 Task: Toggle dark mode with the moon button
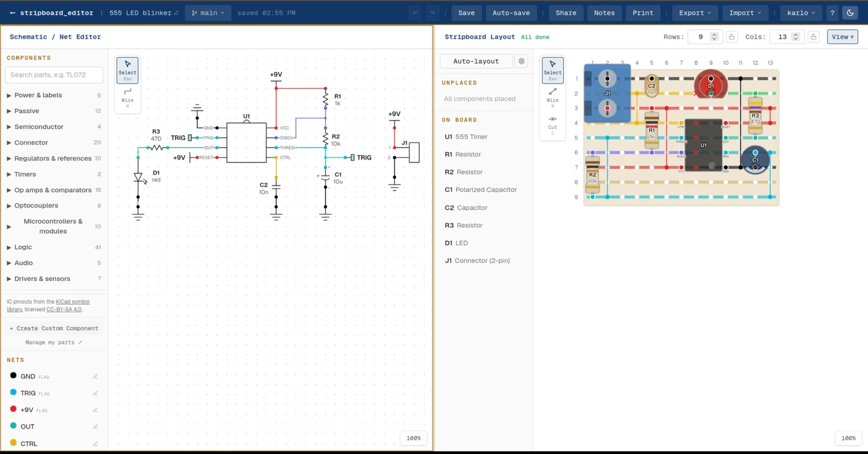850,13
